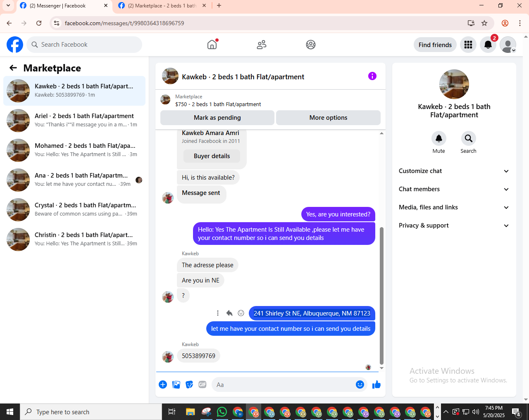
Task: Reload the page in browser
Action: tap(39, 23)
